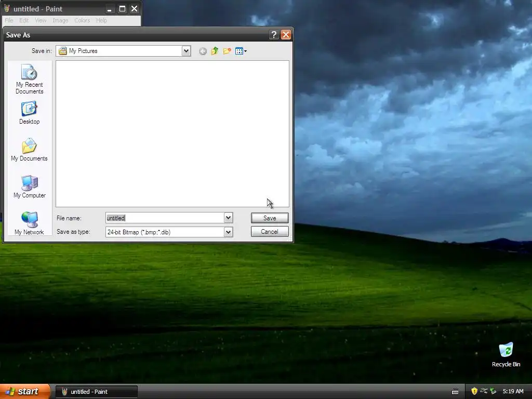Open the File menu in Paint
Image resolution: width=532 pixels, height=399 pixels.
[x=9, y=20]
